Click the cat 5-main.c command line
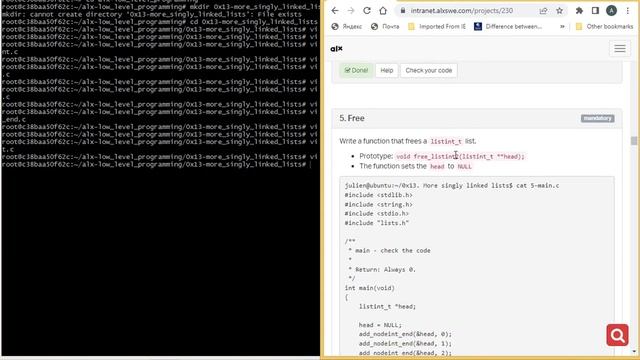The height and width of the screenshot is (360, 640). pyautogui.click(x=452, y=186)
